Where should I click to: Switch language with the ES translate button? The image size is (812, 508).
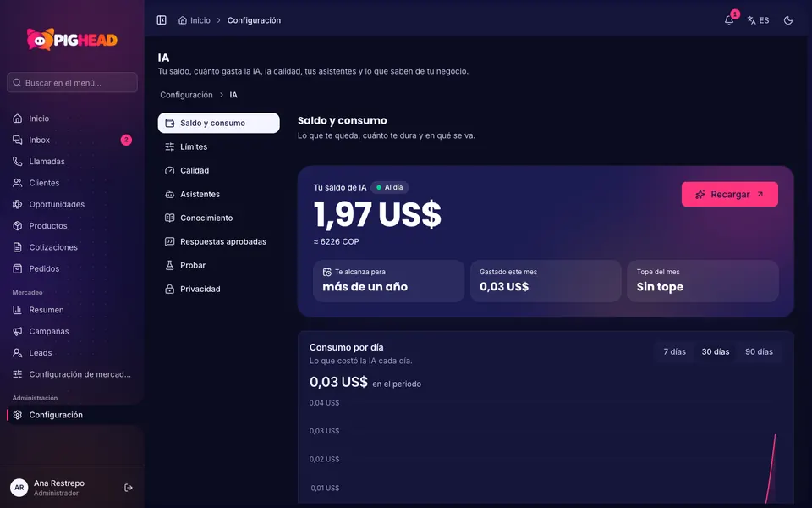point(758,20)
